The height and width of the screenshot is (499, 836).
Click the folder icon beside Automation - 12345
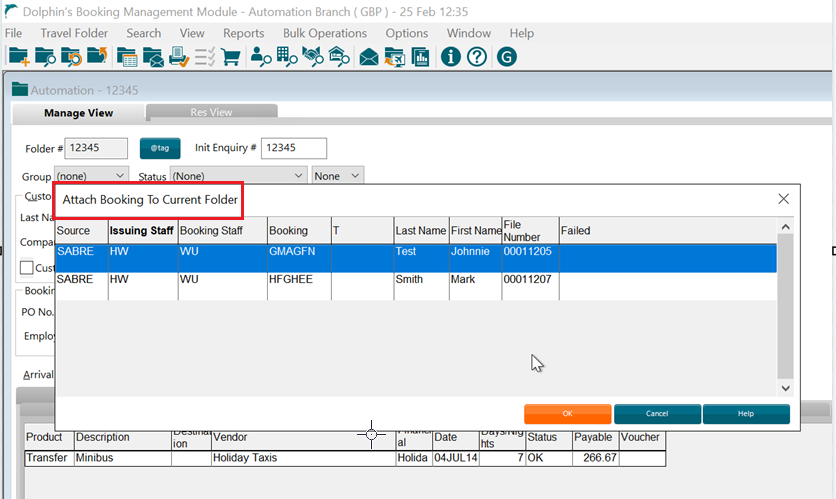pyautogui.click(x=20, y=89)
